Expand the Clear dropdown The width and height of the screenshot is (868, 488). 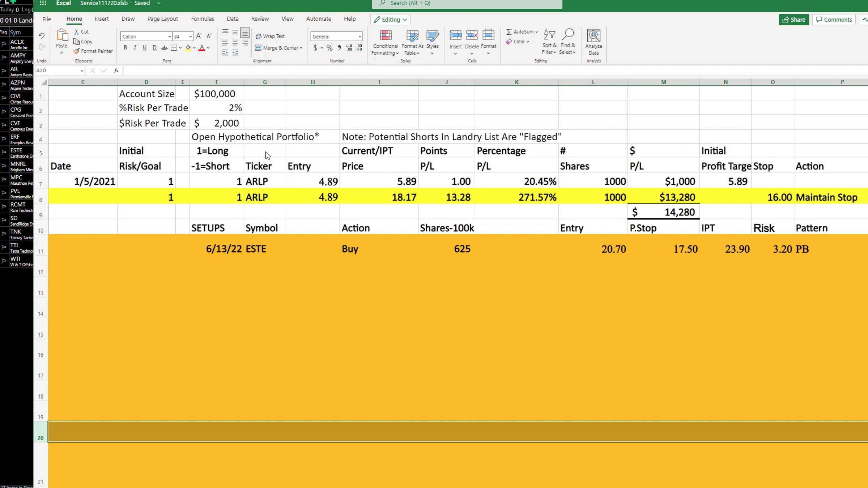[528, 42]
